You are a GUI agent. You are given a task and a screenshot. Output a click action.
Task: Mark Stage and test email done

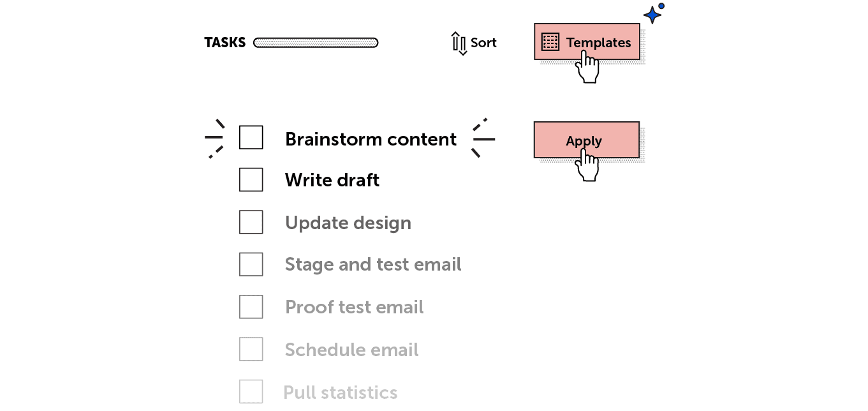click(251, 264)
